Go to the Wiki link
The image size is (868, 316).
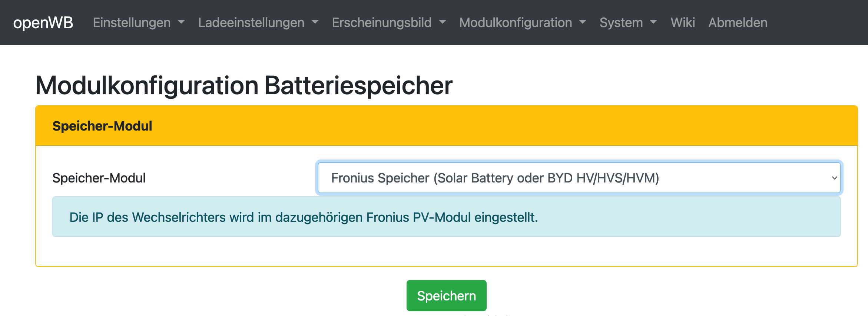pos(682,23)
